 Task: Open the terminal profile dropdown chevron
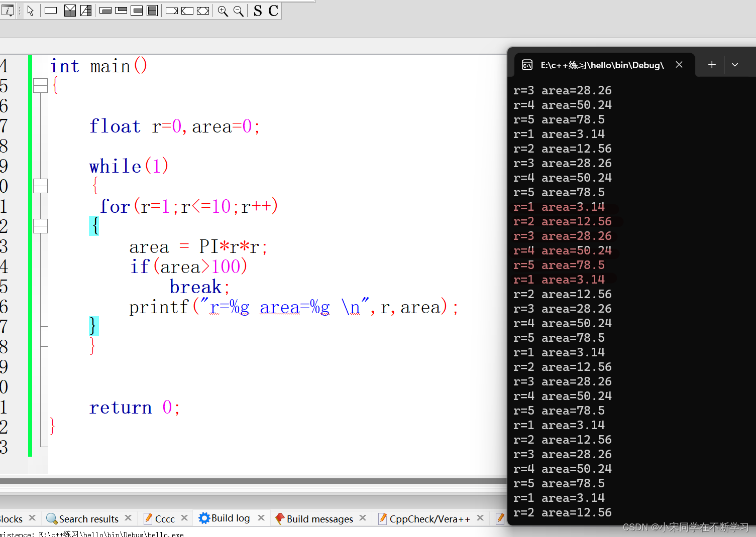pos(735,65)
